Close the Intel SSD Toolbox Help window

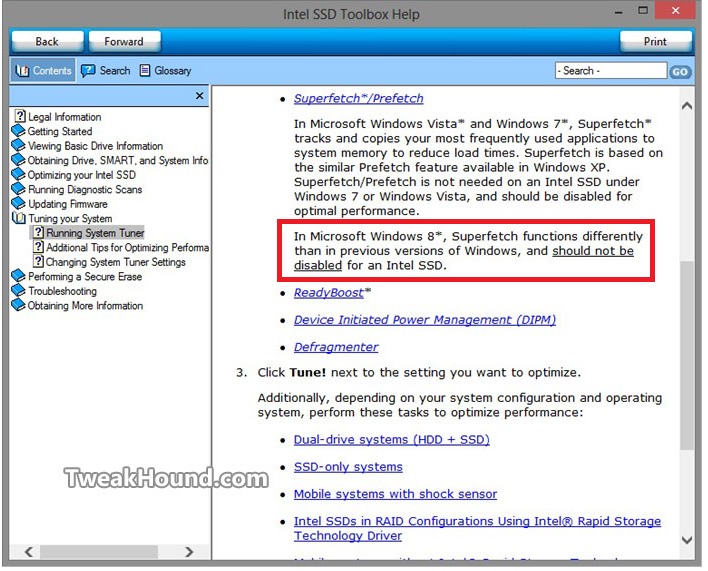(675, 11)
